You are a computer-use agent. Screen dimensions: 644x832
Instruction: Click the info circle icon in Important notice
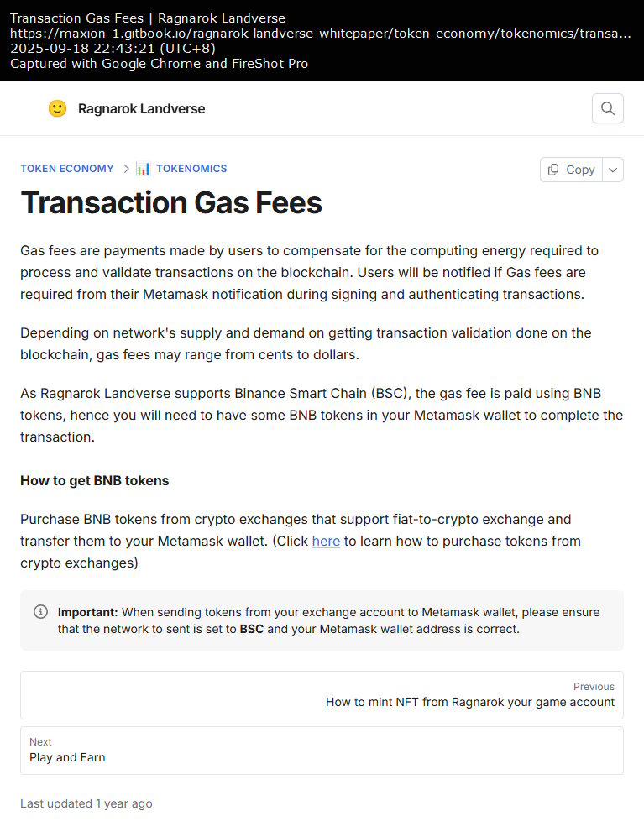(x=40, y=612)
